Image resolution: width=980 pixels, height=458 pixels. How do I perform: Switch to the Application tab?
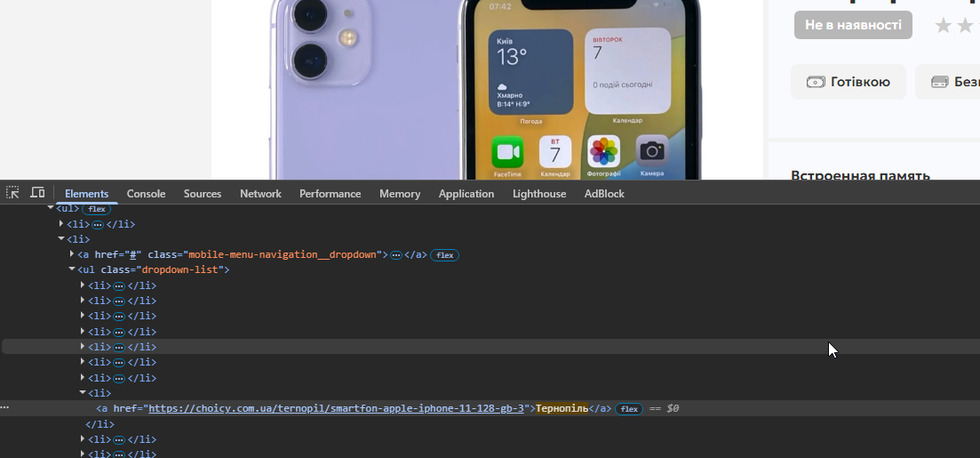click(x=466, y=193)
